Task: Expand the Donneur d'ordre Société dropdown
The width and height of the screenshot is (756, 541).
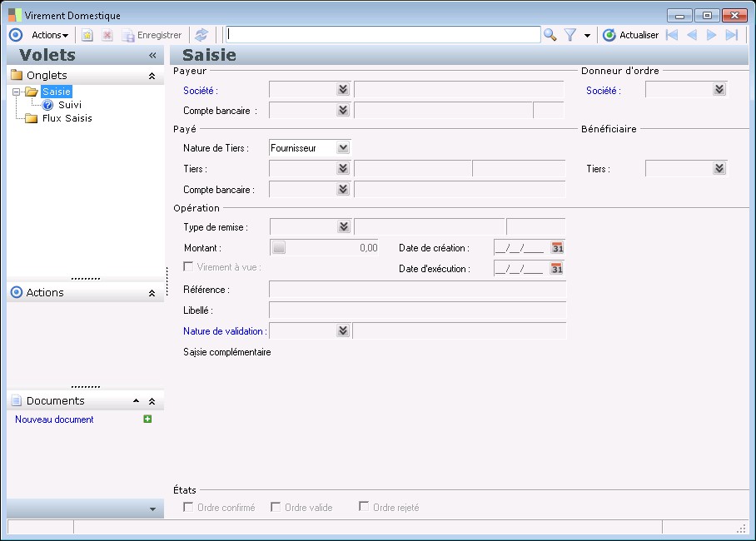Action: tap(719, 90)
